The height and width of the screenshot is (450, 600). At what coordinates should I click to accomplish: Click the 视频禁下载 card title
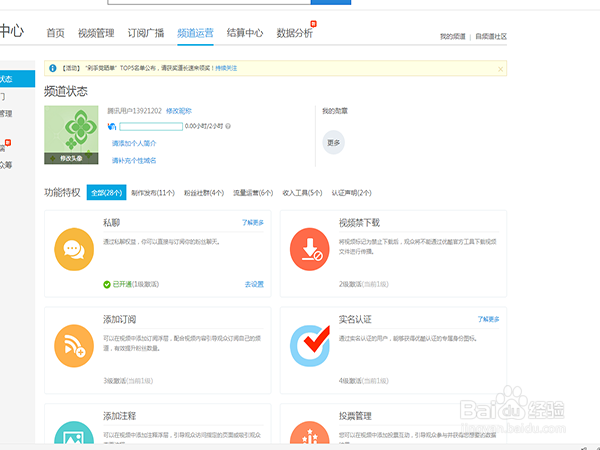pyautogui.click(x=359, y=223)
